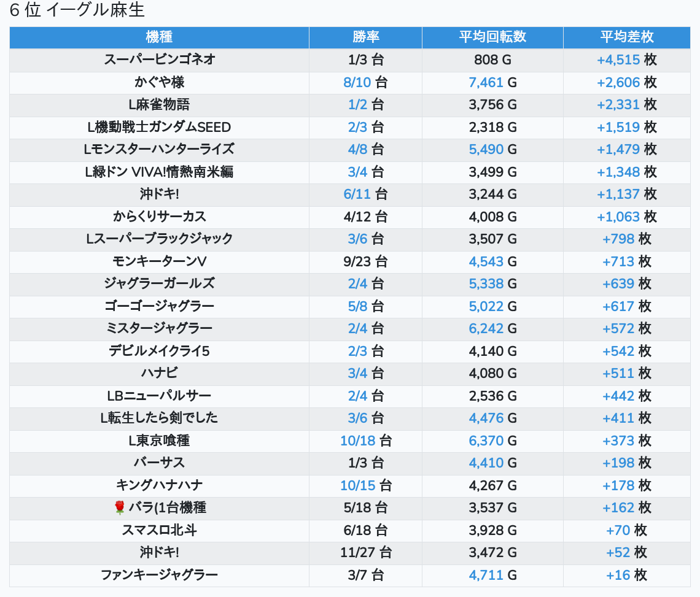The image size is (700, 597).
Task: Click the バーサス machine name
Action: 160,463
